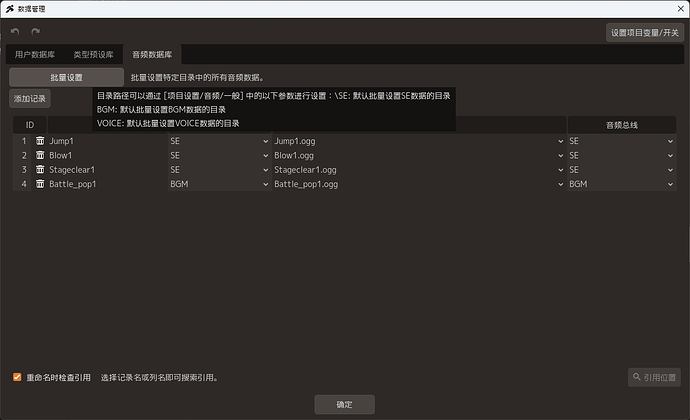Click the 引用位置 search button
Image resolution: width=690 pixels, height=420 pixels.
tap(654, 377)
